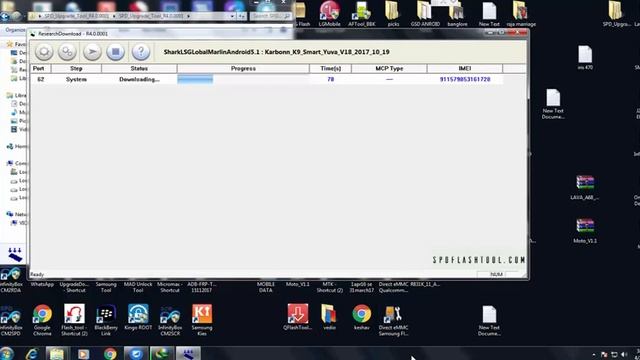Screen dimensions: 640x360
Task: Select the port 62 cell
Action: [x=40, y=79]
